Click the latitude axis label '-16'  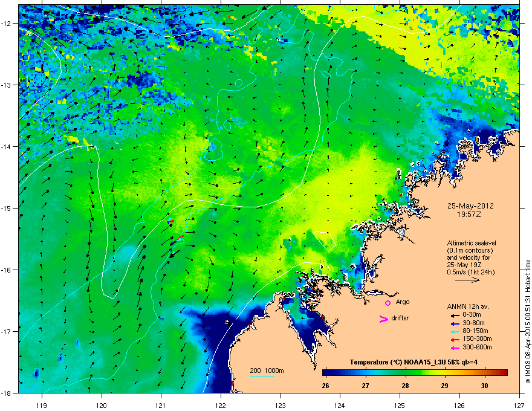(x=7, y=270)
